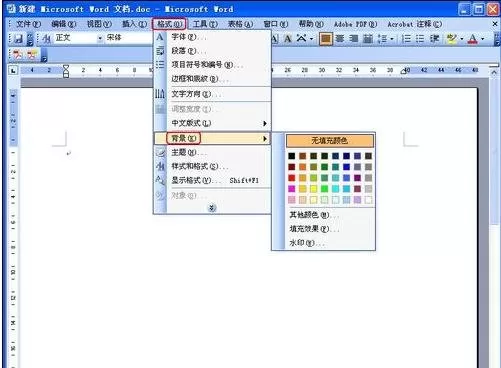Open 水印 in background submenu
The image size is (501, 368).
click(330, 243)
